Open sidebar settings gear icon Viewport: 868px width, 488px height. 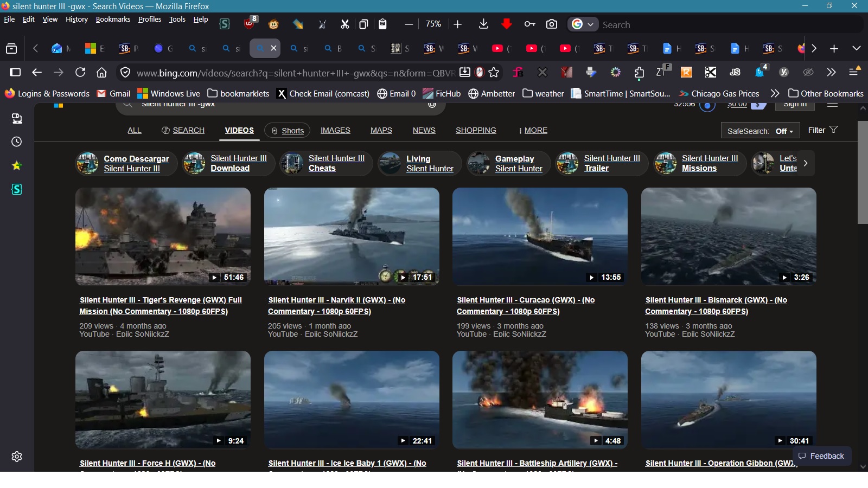[x=17, y=457]
